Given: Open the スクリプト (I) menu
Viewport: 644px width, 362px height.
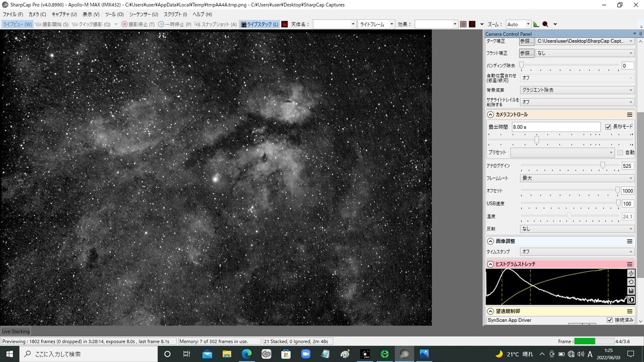Looking at the screenshot, I should [176, 15].
